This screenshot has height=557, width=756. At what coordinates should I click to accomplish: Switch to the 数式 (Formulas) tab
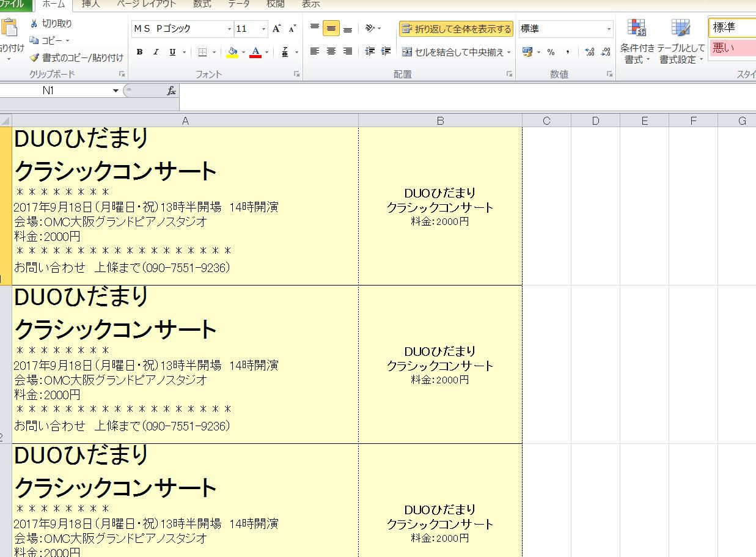pos(202,4)
